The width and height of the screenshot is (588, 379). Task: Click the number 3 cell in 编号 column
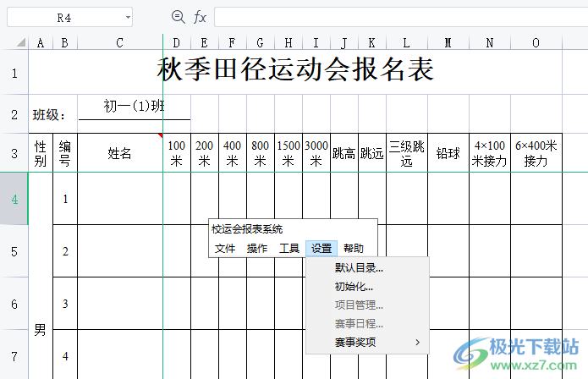[x=65, y=304]
